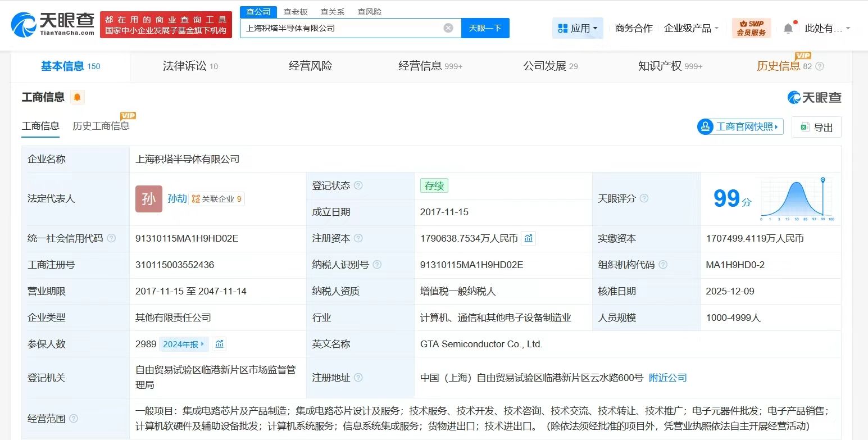
Task: Expand the user account dropdown
Action: click(x=827, y=28)
